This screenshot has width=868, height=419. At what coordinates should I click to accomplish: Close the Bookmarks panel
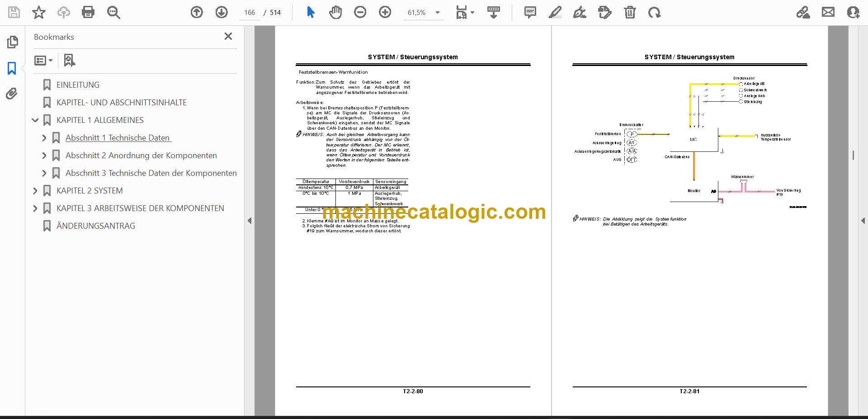(x=228, y=37)
